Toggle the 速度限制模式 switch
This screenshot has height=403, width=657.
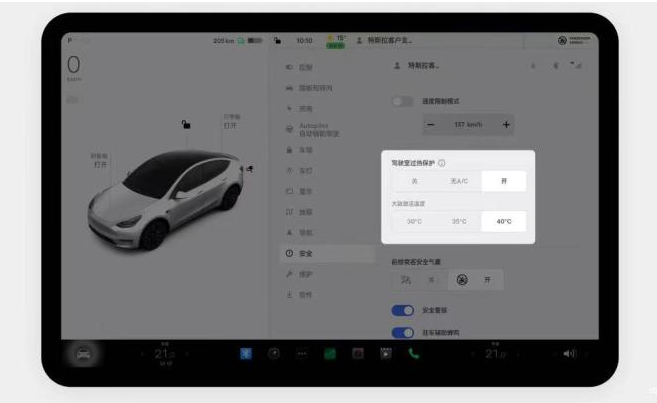[x=402, y=101]
